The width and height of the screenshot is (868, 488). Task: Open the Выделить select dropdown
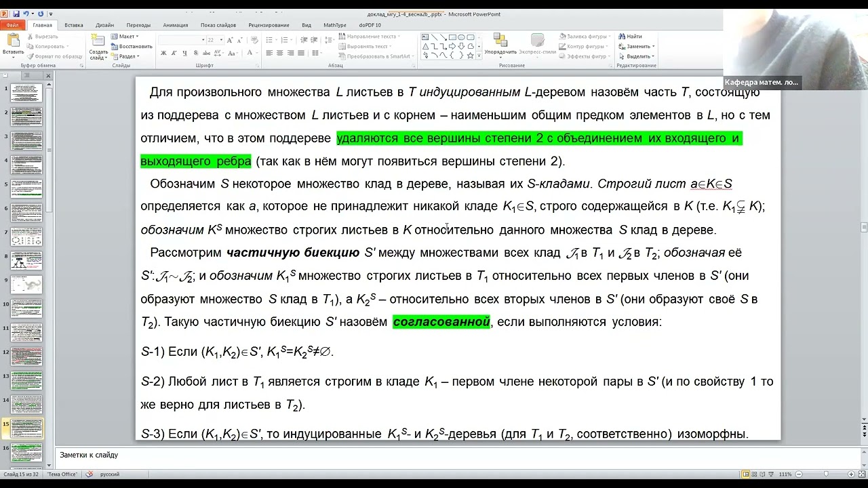637,56
